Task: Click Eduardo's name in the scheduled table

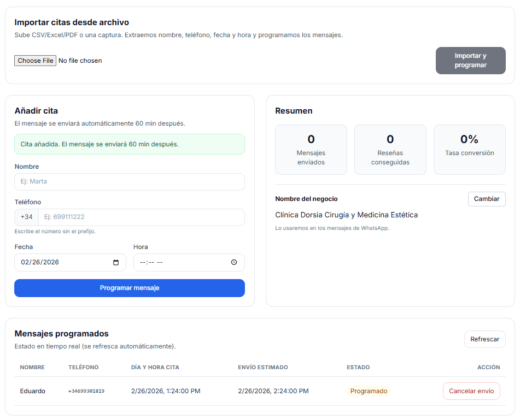Action: pos(33,391)
